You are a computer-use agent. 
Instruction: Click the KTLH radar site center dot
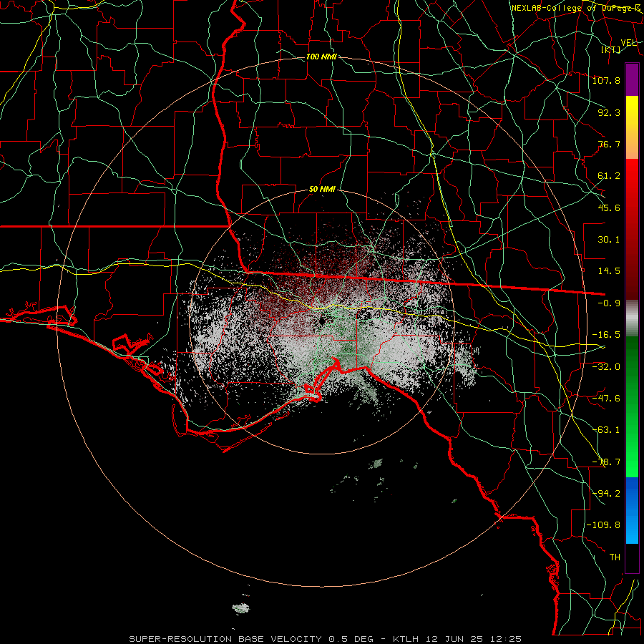tap(322, 321)
